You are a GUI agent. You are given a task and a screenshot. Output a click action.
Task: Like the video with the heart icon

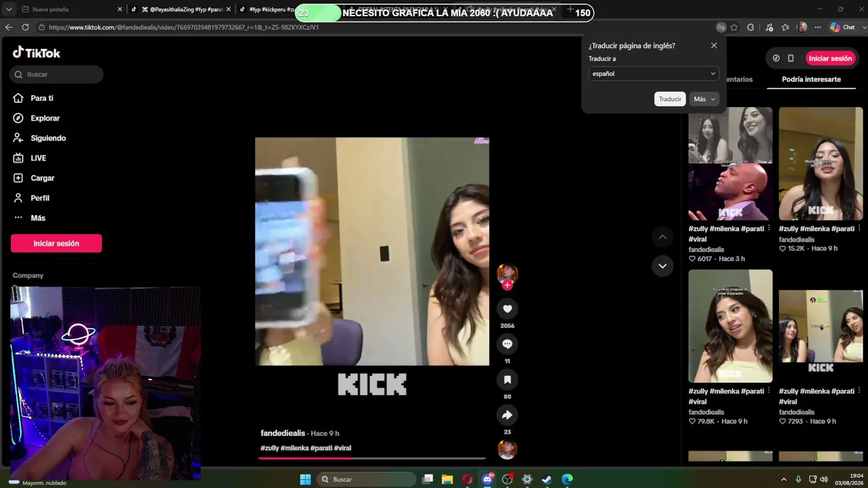pos(507,309)
